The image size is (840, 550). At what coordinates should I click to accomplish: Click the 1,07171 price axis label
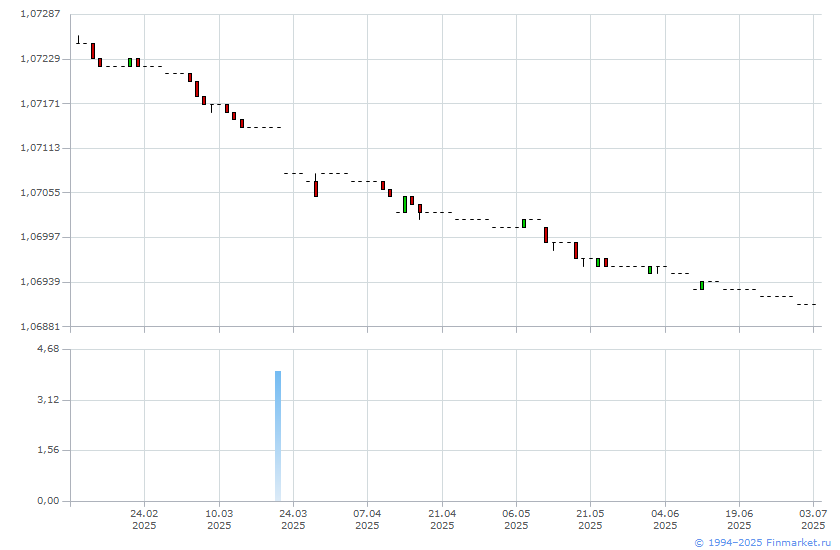tap(40, 103)
